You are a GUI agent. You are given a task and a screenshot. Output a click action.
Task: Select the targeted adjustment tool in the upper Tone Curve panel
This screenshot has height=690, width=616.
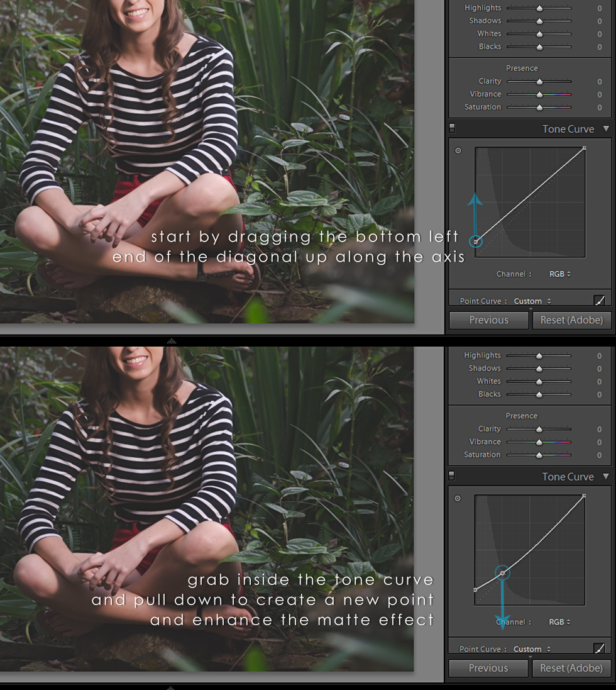click(458, 151)
